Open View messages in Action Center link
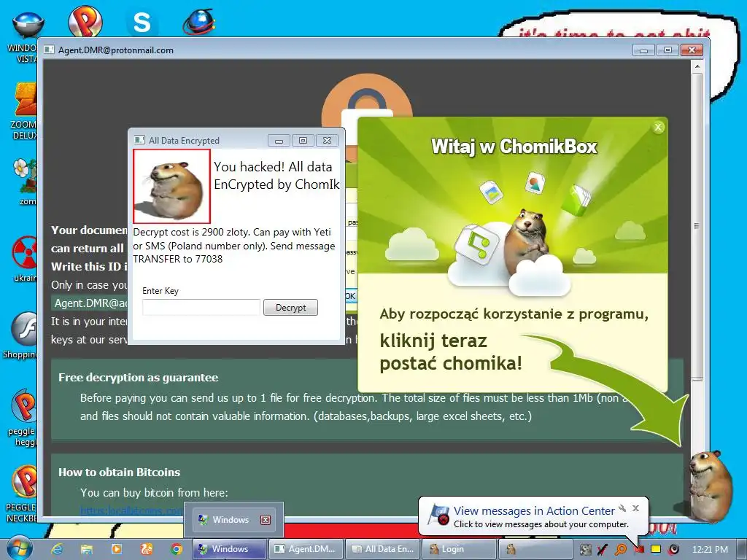The width and height of the screenshot is (747, 560). pos(534,510)
